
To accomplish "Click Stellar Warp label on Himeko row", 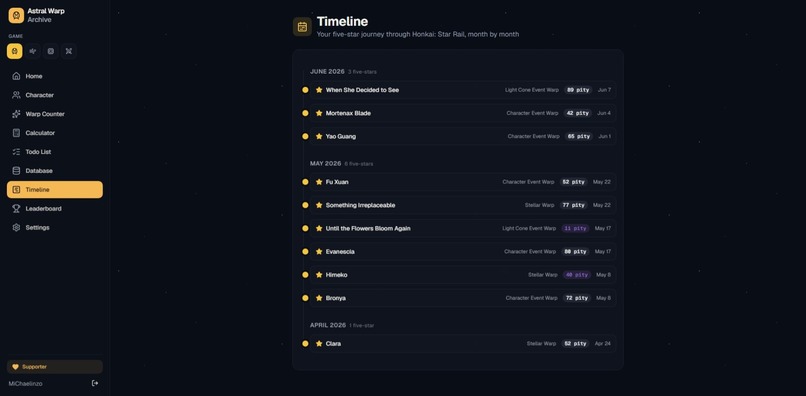I will [543, 275].
